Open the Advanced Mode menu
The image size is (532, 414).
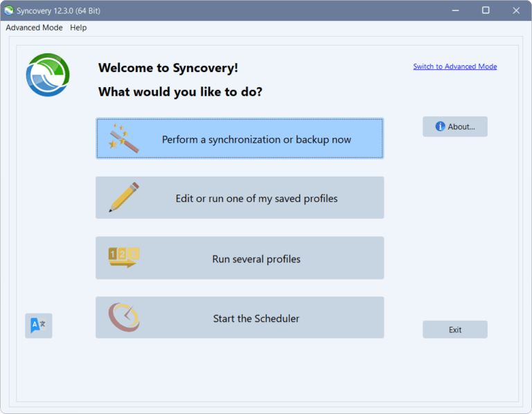tap(34, 28)
